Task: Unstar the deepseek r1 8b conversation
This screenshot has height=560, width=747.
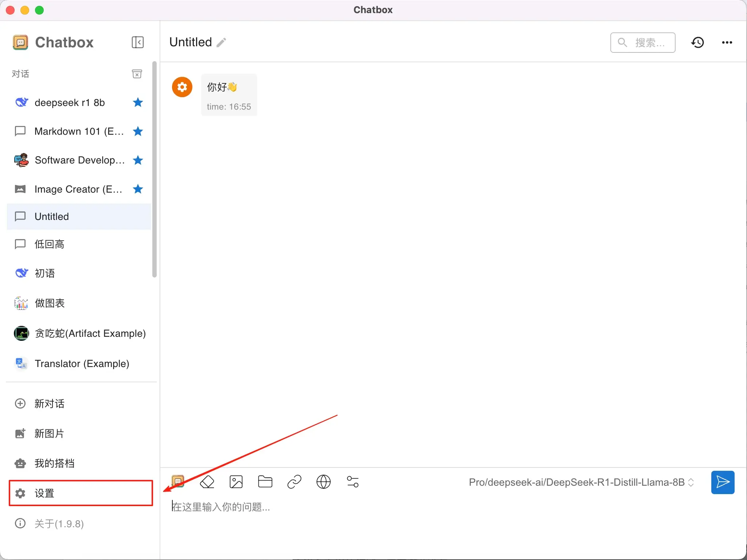Action: click(x=138, y=103)
